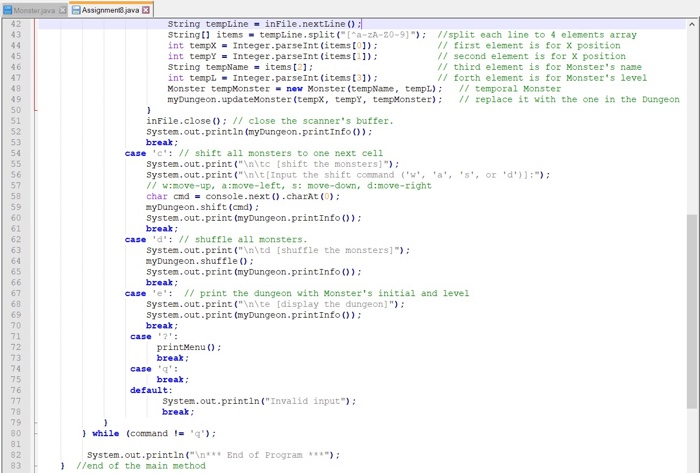700x473 pixels.
Task: Click "System.out.println(myDungeon.printInfo());" on line 52
Action: [259, 132]
